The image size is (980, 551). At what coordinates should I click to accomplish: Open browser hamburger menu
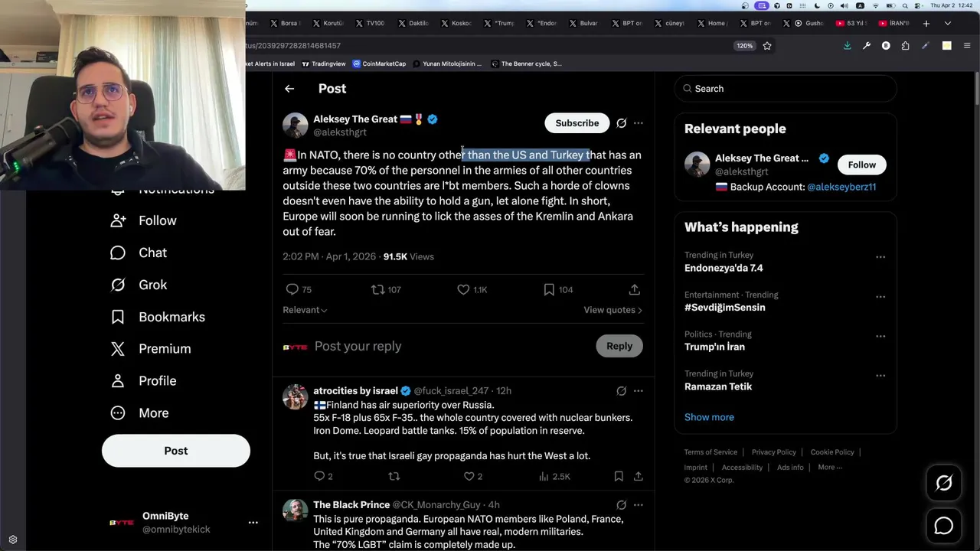coord(967,46)
